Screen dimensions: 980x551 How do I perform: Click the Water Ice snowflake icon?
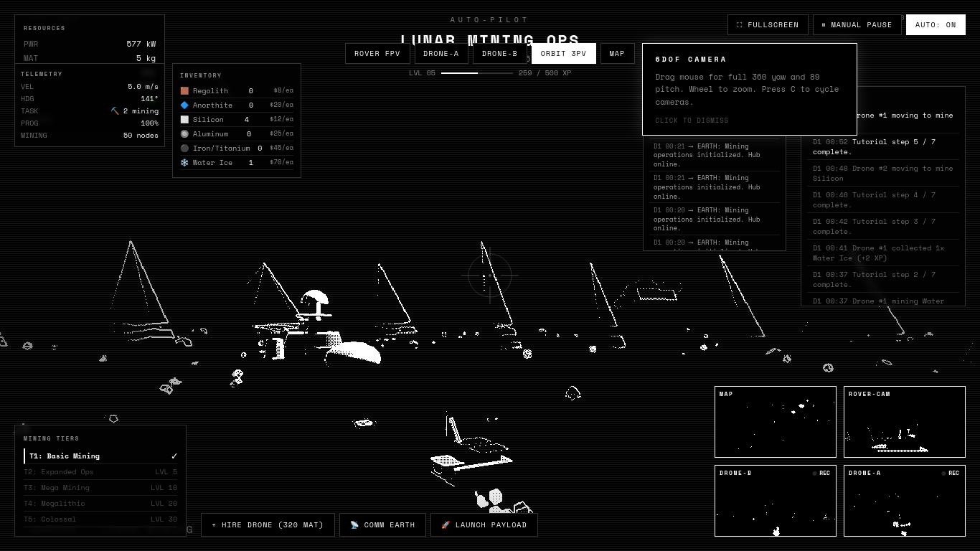point(184,163)
